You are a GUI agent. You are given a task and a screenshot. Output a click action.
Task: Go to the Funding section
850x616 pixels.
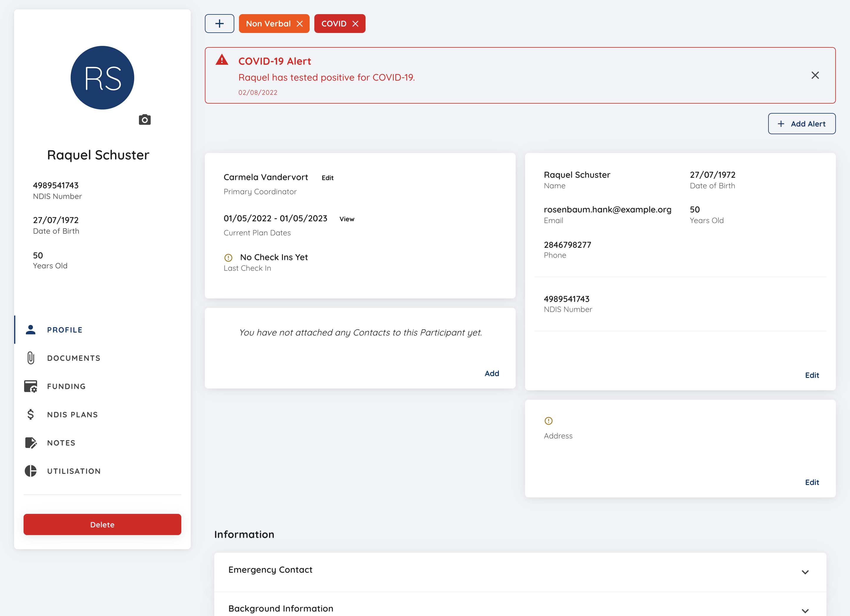66,386
